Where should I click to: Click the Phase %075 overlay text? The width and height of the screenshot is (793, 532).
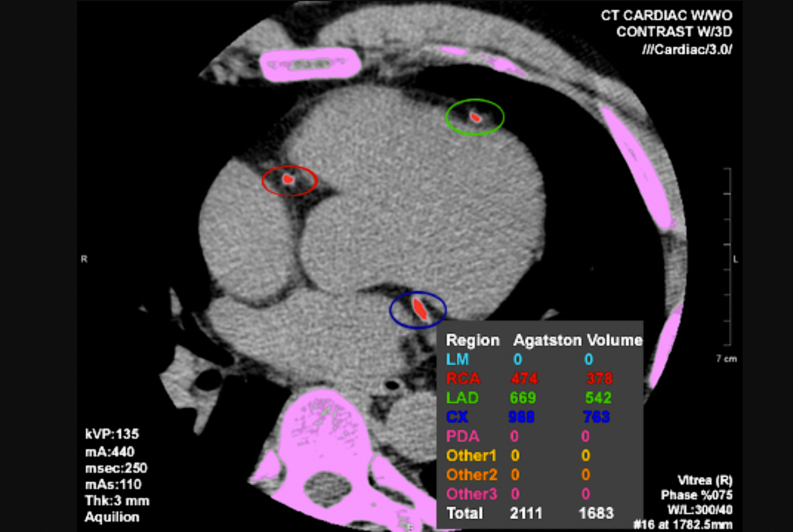pyautogui.click(x=696, y=495)
